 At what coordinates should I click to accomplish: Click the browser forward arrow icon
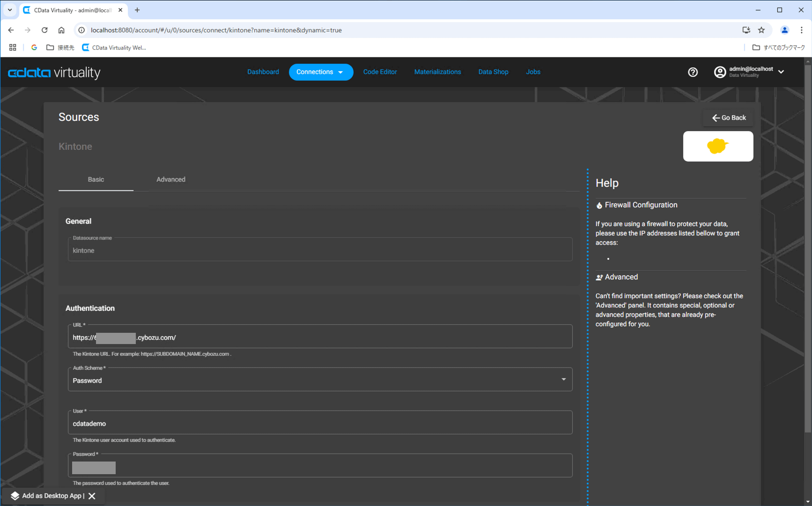pyautogui.click(x=28, y=30)
